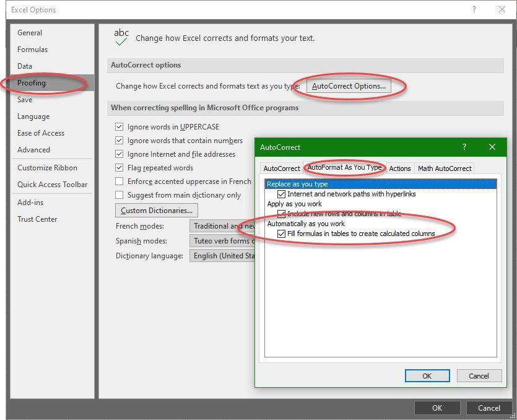Click OK in Excel Options window
517x420 pixels.
(437, 408)
